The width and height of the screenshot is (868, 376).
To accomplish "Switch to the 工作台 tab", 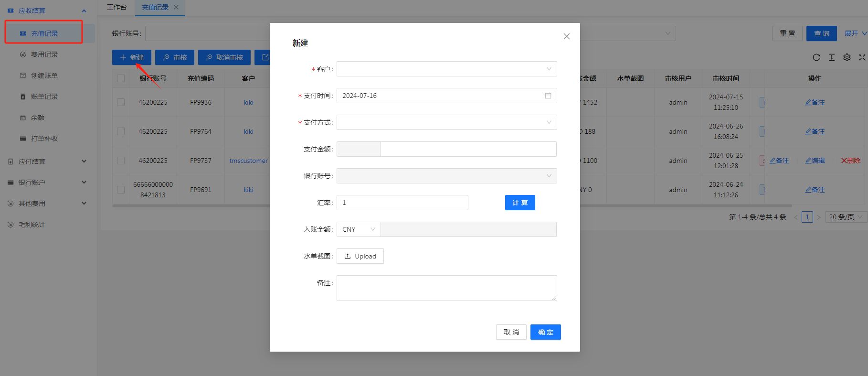I will [x=116, y=7].
